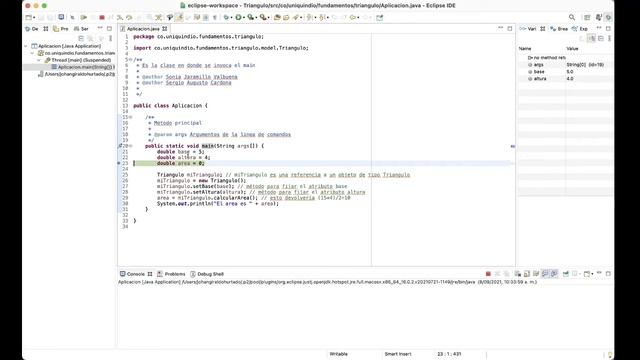Toggle show console on standard error change

click(x=554, y=274)
